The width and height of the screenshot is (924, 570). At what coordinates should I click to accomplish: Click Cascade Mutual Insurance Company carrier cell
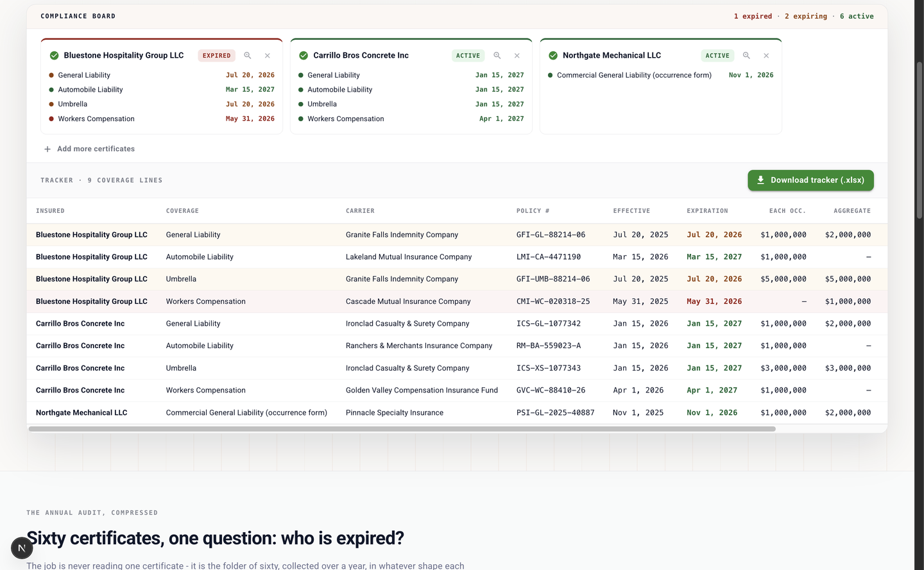coord(408,301)
